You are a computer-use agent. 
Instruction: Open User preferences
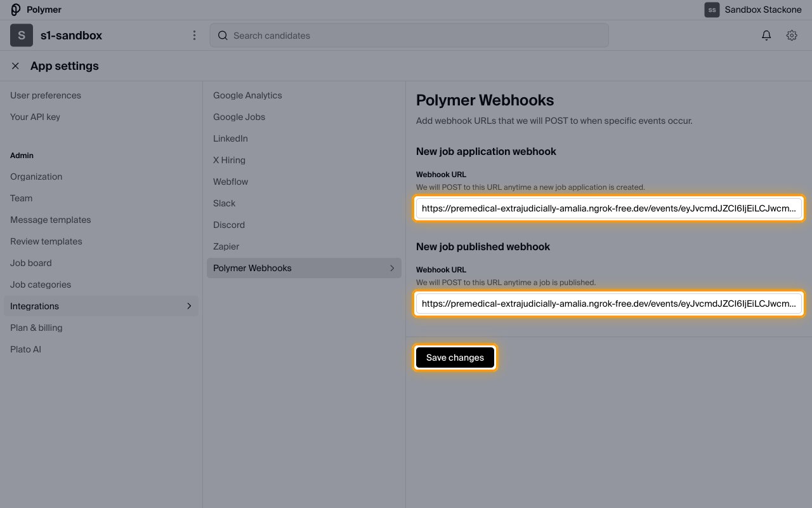tap(46, 95)
